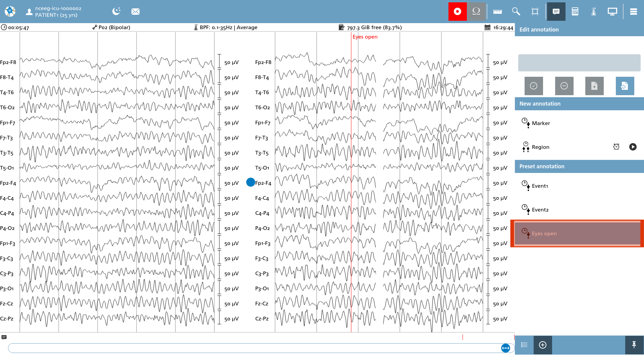Open the magnifier search tool
This screenshot has height=362, width=644.
tap(516, 11)
